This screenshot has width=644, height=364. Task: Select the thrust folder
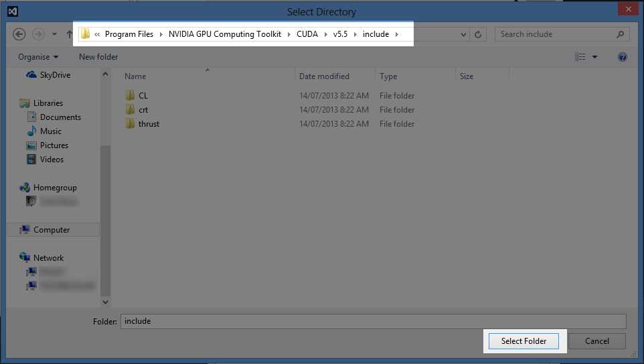(x=149, y=124)
